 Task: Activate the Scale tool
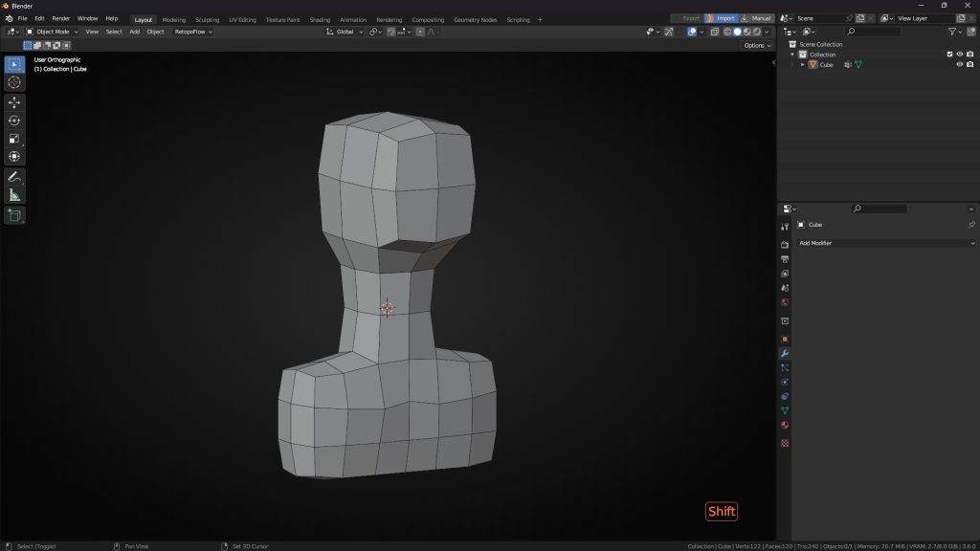14,139
